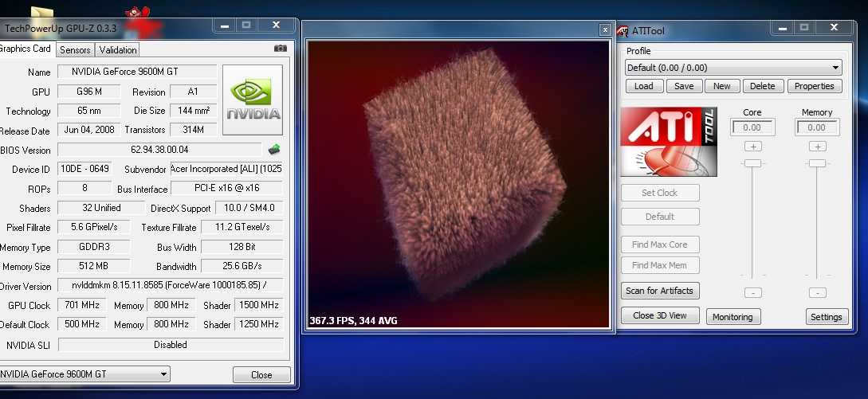868x399 pixels.
Task: Click the Die Size 144 mm² value
Action: pyautogui.click(x=193, y=111)
